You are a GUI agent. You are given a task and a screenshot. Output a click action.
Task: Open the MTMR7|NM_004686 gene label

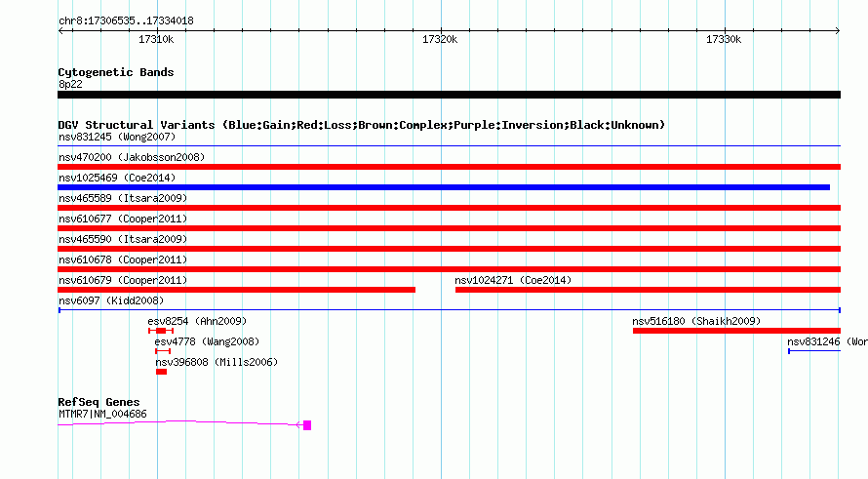102,415
